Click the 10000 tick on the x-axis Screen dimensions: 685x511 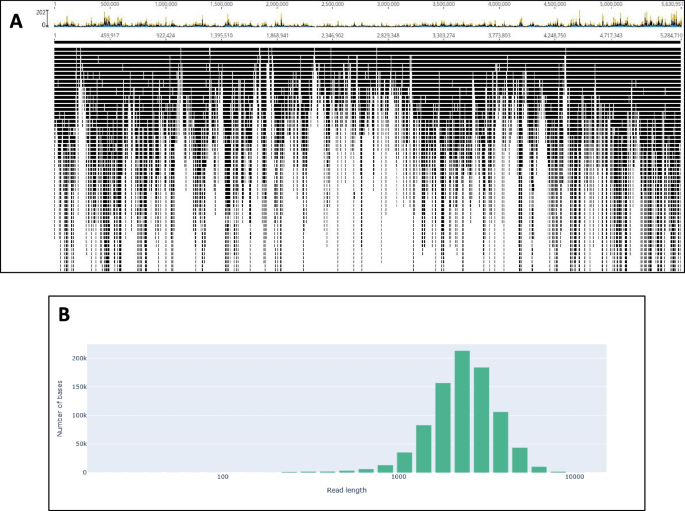click(573, 479)
